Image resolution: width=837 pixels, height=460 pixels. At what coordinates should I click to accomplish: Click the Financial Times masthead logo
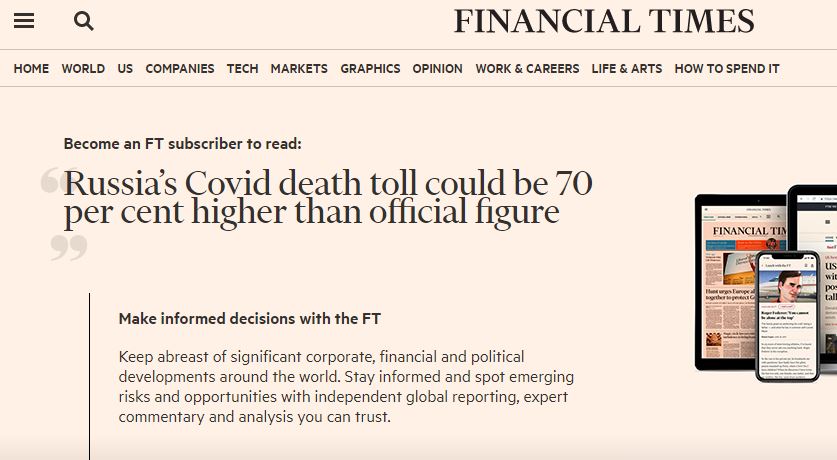(604, 21)
